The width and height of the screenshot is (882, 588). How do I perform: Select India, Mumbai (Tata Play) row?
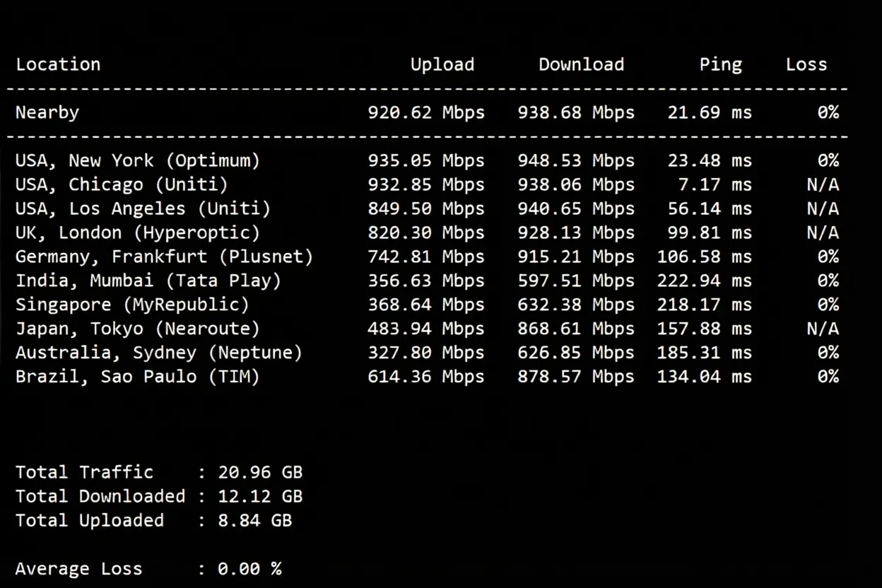(427, 281)
